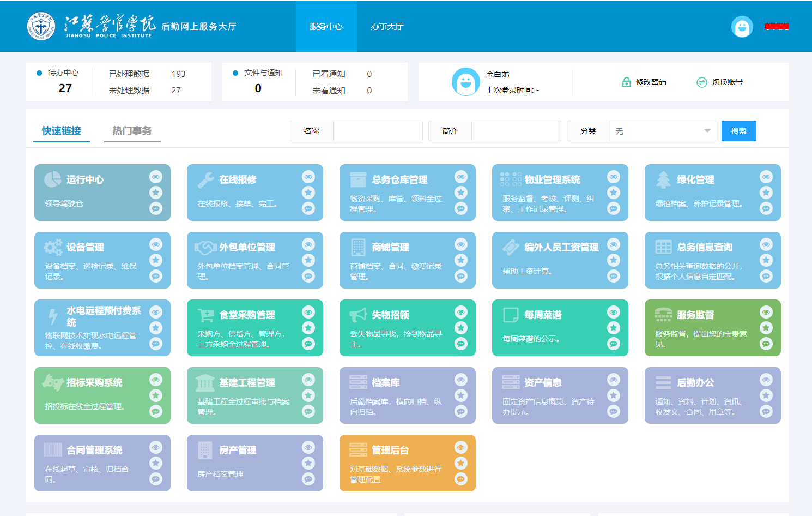Screen dimensions: 812x516
Task: Click the comment icon on 总务仓库管理 card
Action: [x=461, y=208]
